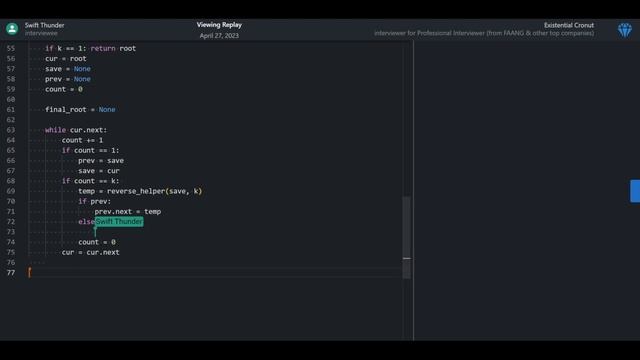640x360 pixels.
Task: Click the 'interviewee' role label
Action: [x=41, y=33]
